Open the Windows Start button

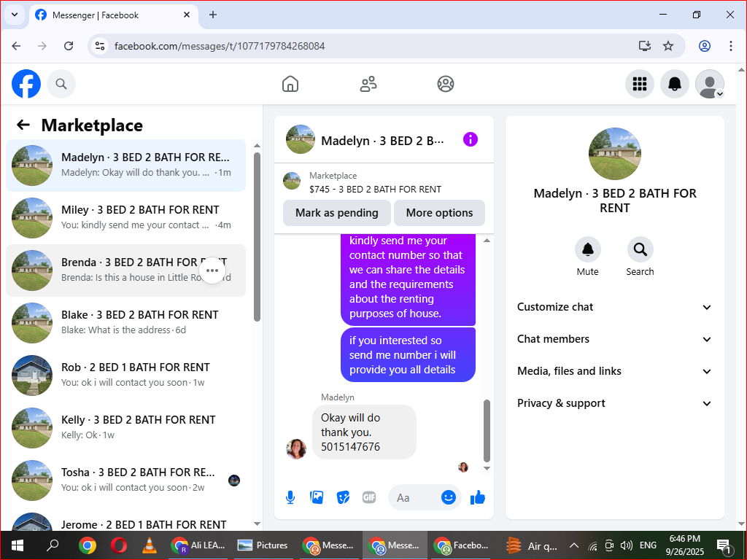(18, 545)
